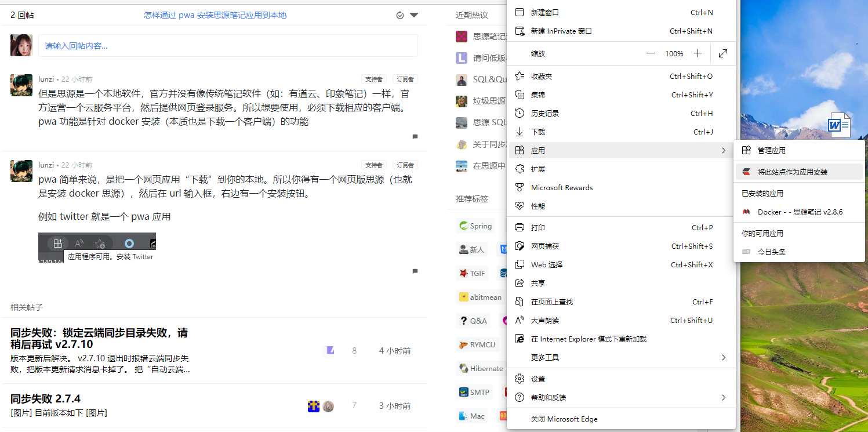Expand the 更多工具 submenu
The image size is (868, 432).
621,358
